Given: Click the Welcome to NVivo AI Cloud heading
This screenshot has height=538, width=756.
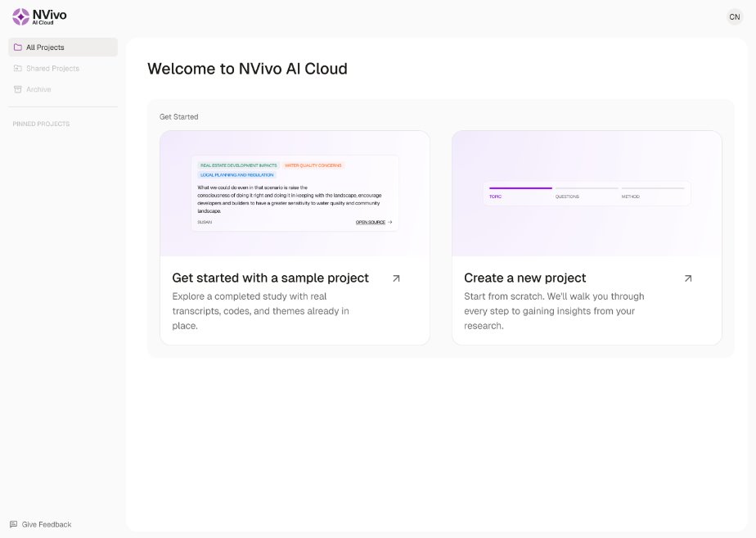Looking at the screenshot, I should click(x=247, y=69).
